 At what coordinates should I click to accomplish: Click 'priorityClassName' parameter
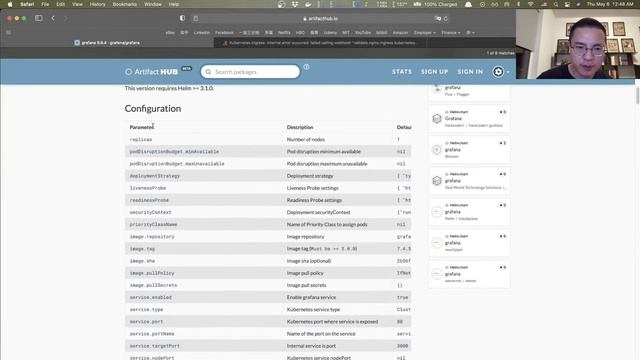tap(153, 224)
